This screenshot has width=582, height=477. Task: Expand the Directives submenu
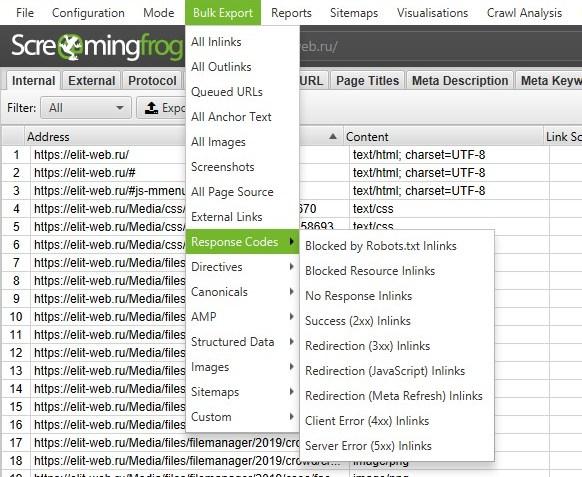coord(242,267)
